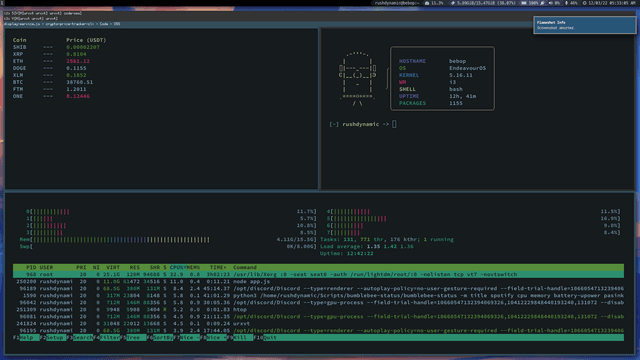Select the urxvt process row
This screenshot has height=360, width=640.
(318, 324)
